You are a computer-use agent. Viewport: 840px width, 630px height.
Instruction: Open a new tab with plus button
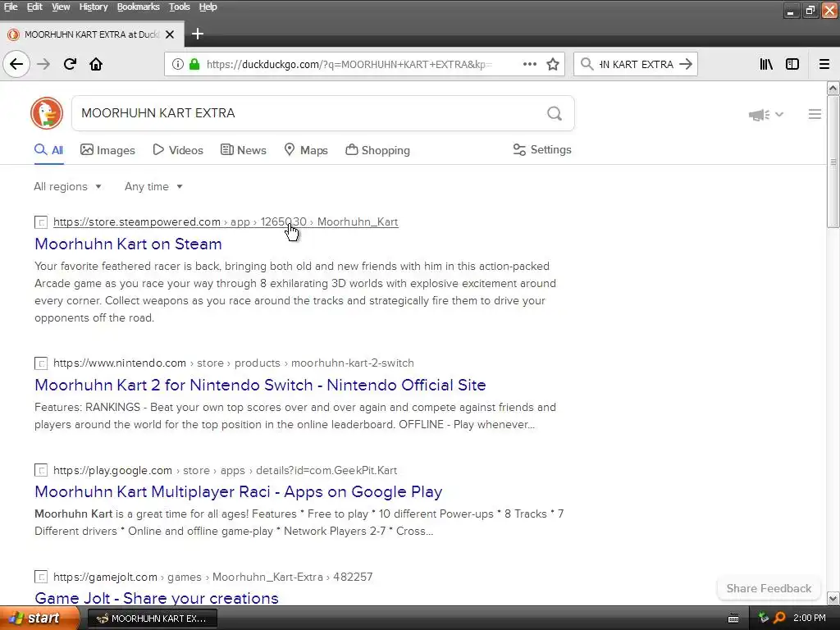[198, 34]
